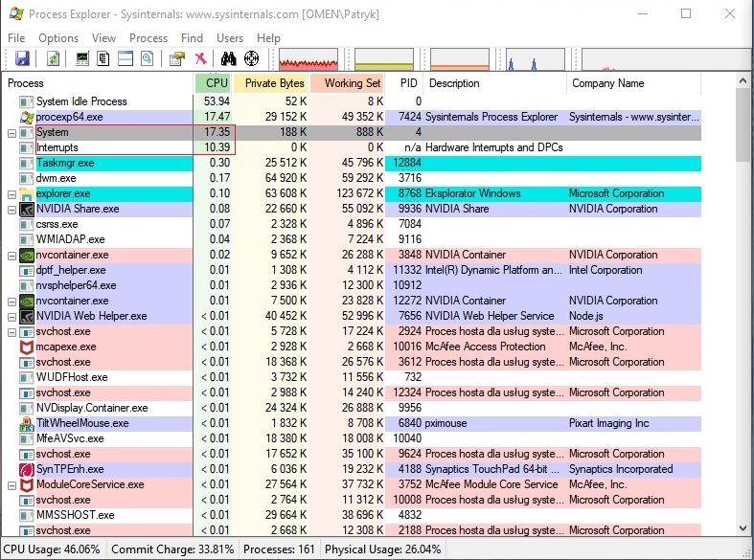Click the Commit Charge status bar entry
This screenshot has width=754, height=560.
click(x=172, y=549)
